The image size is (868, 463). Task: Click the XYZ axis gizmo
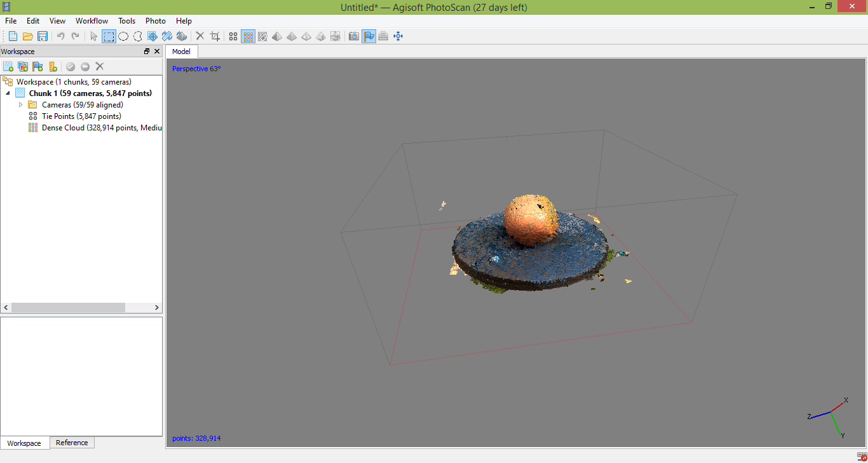point(829,417)
